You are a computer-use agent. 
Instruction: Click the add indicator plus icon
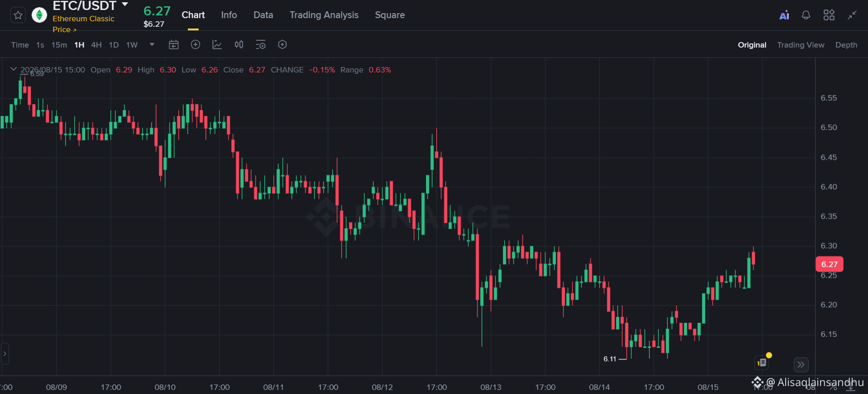pyautogui.click(x=196, y=44)
